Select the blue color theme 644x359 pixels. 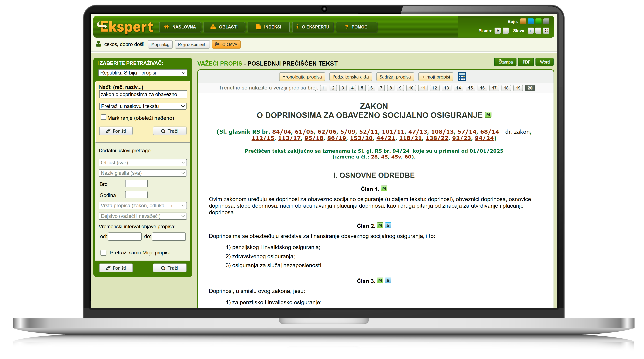[x=531, y=22]
